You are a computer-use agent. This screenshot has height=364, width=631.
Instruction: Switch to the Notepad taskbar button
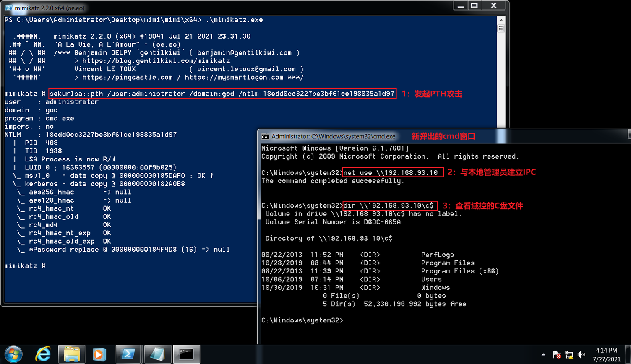point(157,354)
